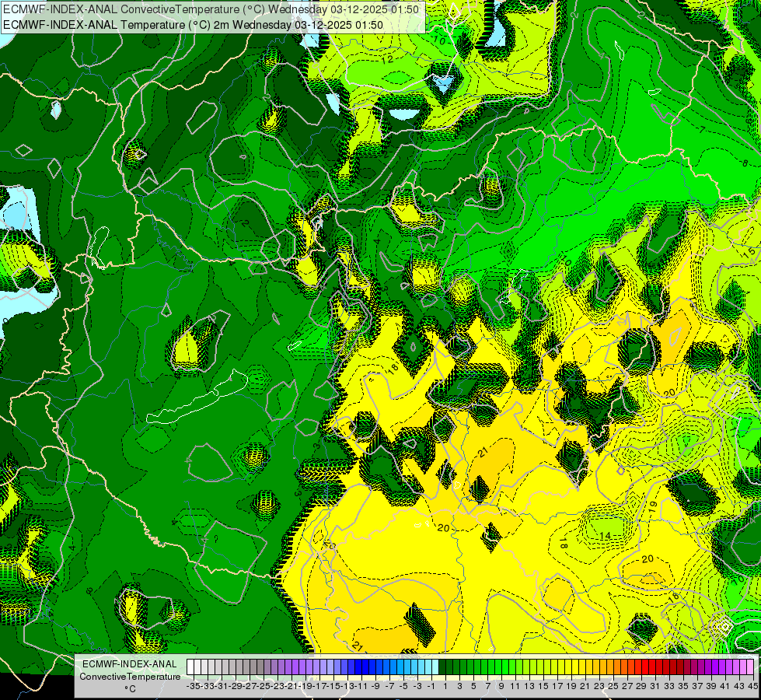Click the contour label 19 on map
761x700 pixels.
(653, 506)
